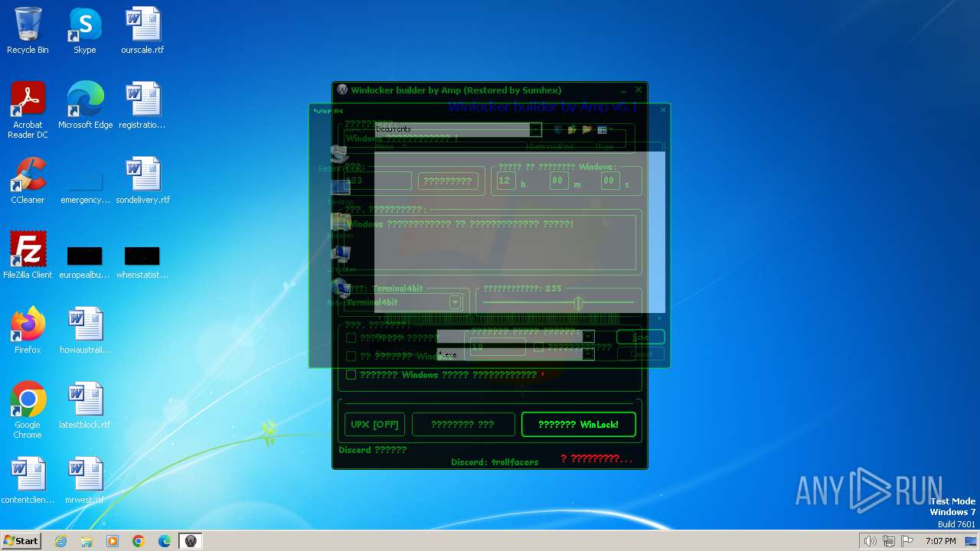Create new folder in Save As toolbar
The height and width of the screenshot is (551, 980).
(587, 130)
